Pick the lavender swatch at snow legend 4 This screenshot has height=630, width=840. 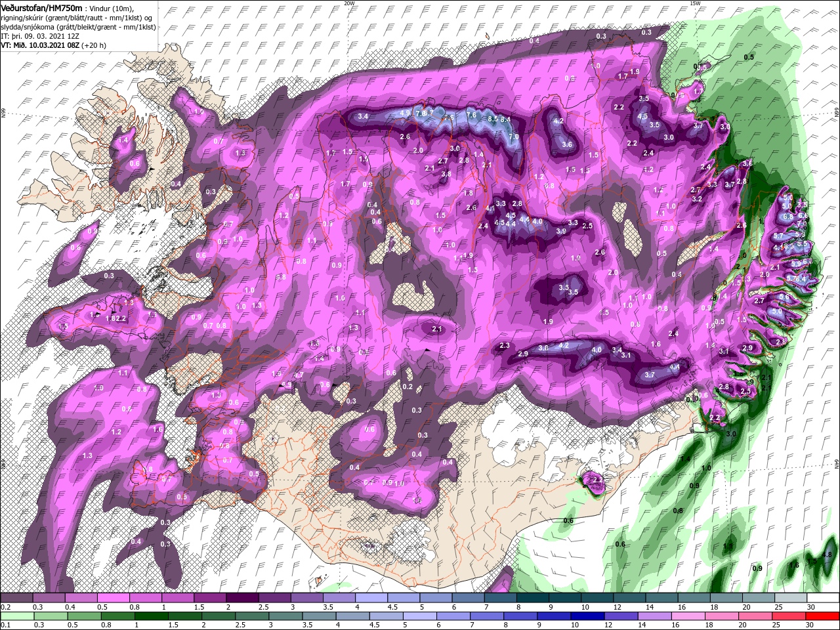tap(371, 598)
